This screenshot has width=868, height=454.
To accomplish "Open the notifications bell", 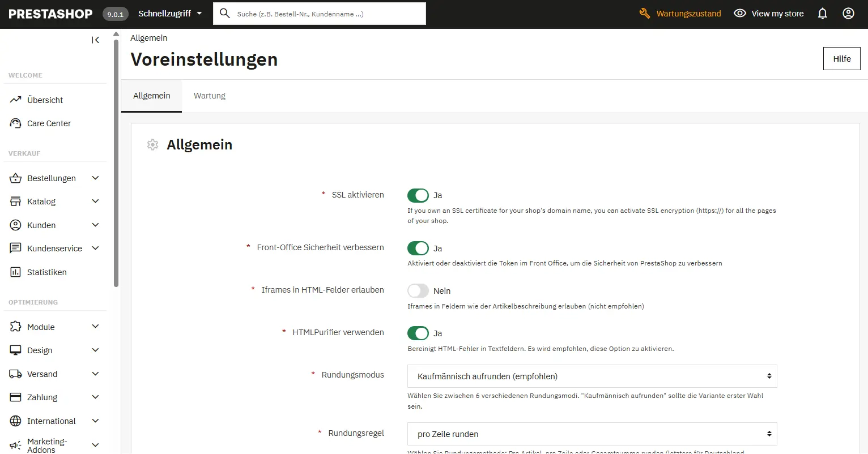I will tap(823, 14).
